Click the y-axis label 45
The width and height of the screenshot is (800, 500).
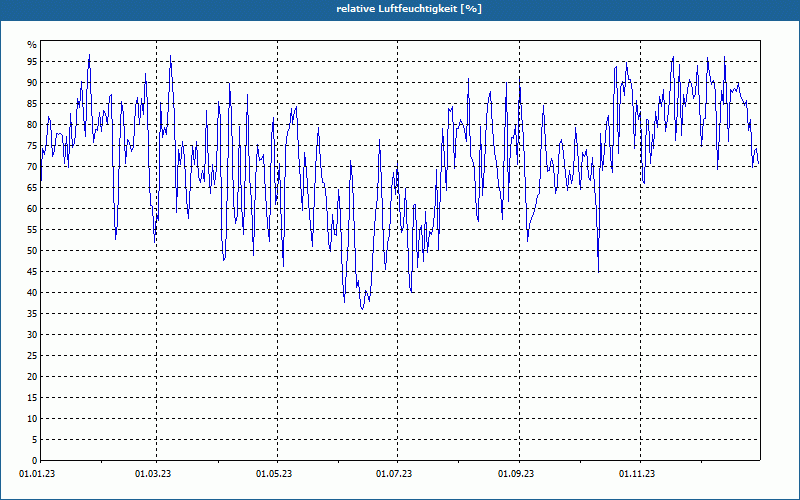tap(32, 271)
